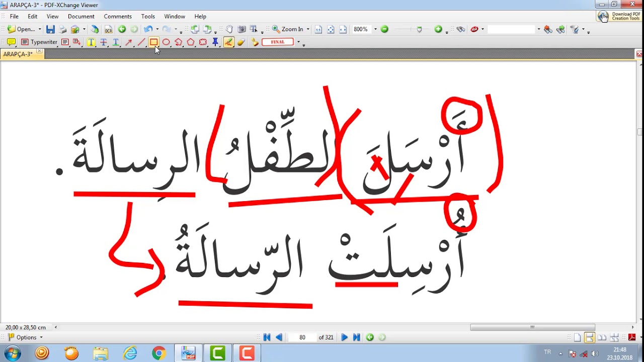Open the View menu
The image size is (644, 362).
pos(52,17)
